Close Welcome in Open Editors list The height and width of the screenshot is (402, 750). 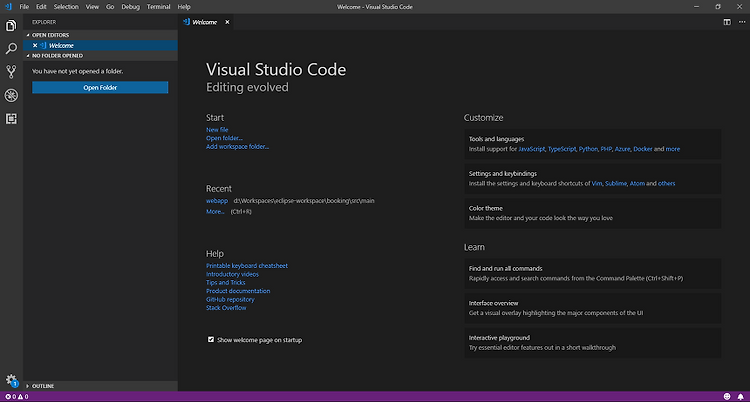tap(34, 45)
